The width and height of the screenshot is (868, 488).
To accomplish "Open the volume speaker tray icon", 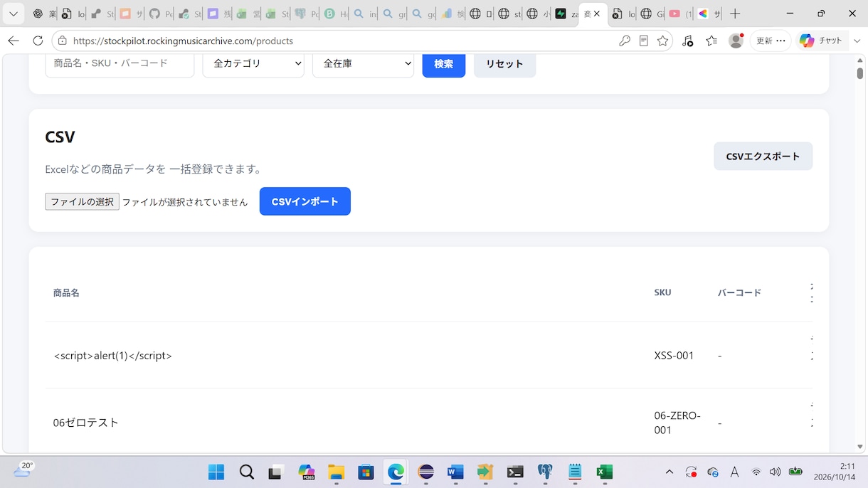I will tap(775, 472).
